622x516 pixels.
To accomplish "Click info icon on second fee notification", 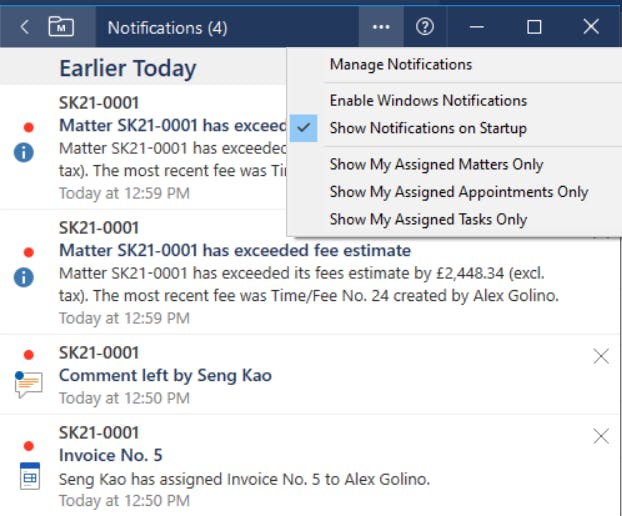I will tap(26, 277).
